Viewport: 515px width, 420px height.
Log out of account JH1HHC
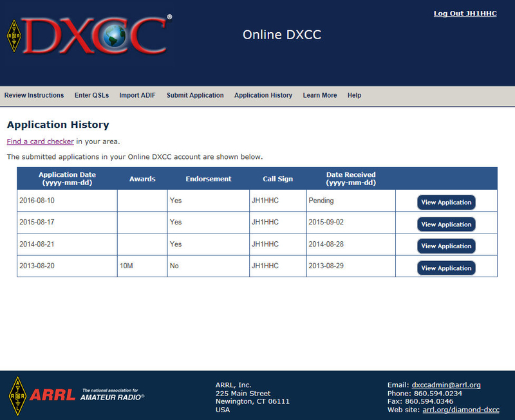click(x=465, y=14)
